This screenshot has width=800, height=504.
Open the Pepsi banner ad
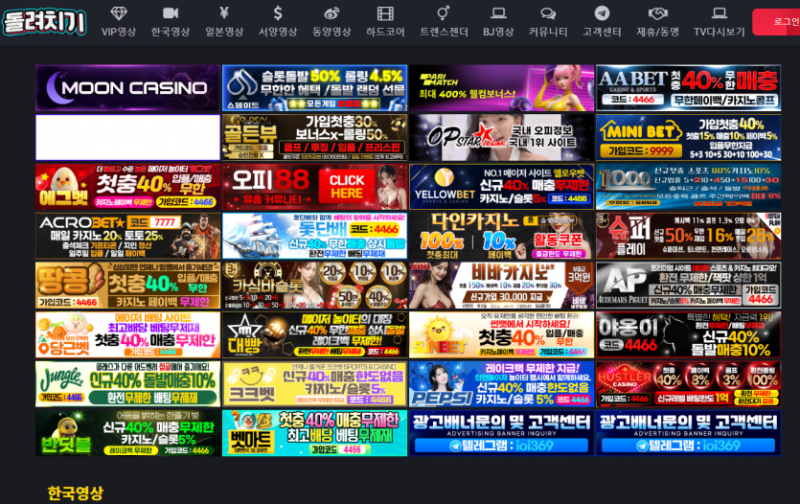500,383
